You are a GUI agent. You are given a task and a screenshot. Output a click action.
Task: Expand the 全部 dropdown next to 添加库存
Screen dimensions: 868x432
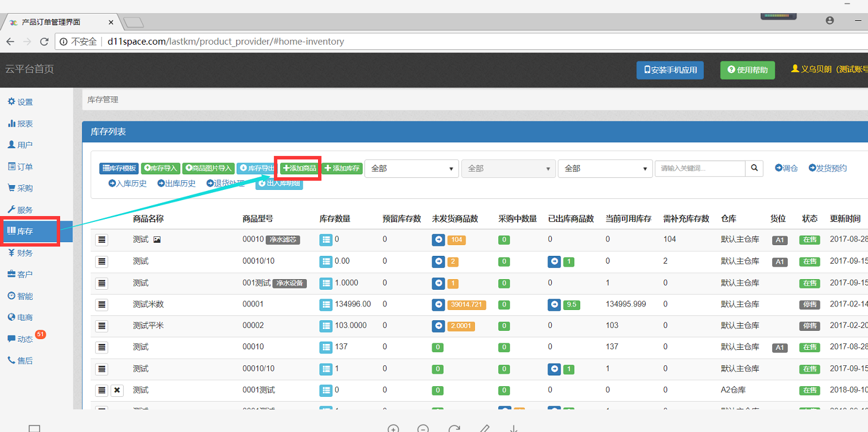412,168
